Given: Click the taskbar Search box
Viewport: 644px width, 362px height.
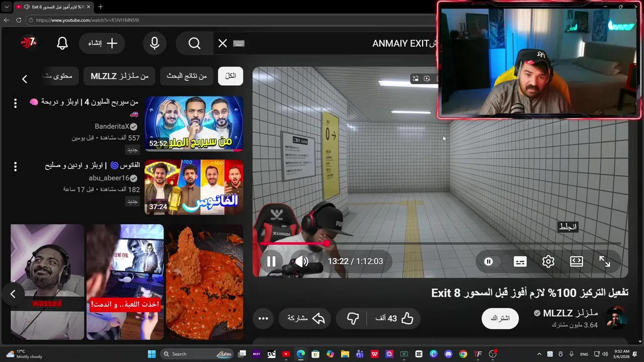Looking at the screenshot, I should 197,354.
